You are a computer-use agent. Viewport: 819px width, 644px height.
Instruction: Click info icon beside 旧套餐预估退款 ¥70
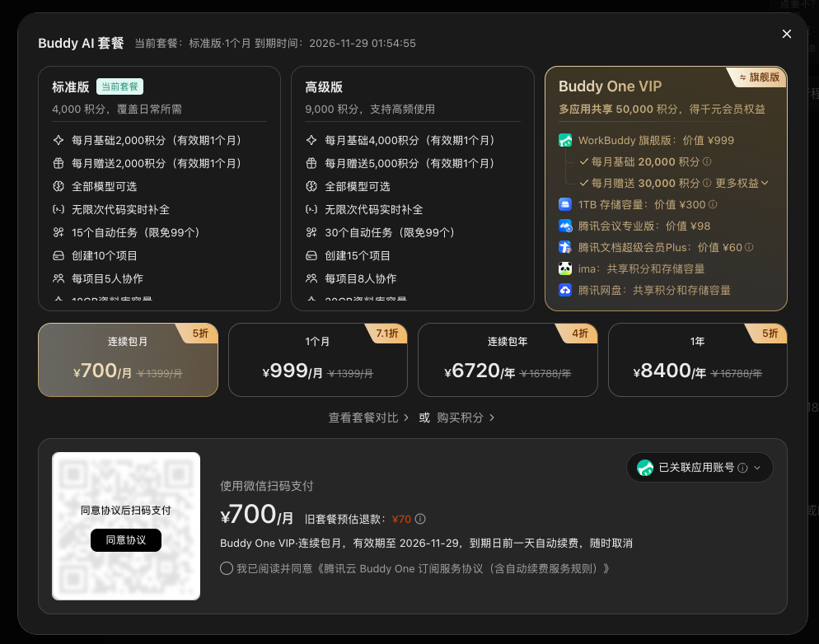click(x=420, y=519)
